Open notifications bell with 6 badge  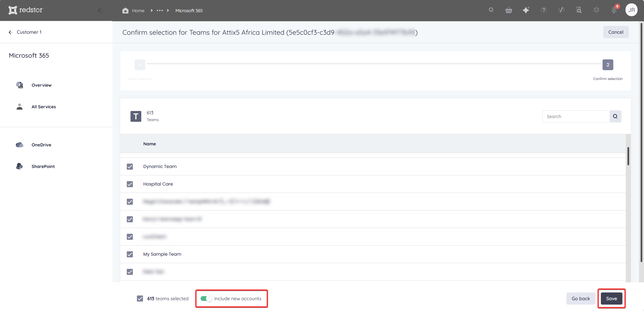click(x=614, y=10)
